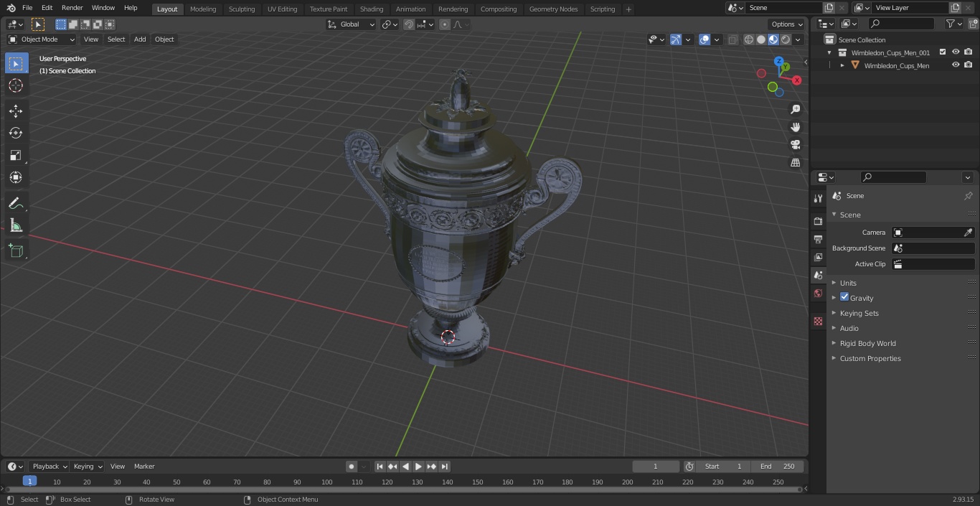Viewport: 980px width, 506px height.
Task: Toggle Gravity checkbox
Action: click(x=844, y=297)
